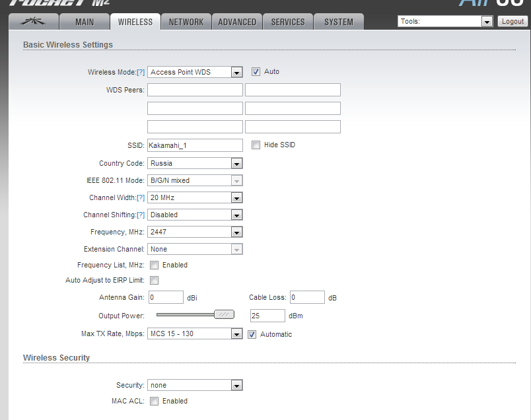
Task: Toggle the WDS Auto checkbox
Action: tap(256, 71)
